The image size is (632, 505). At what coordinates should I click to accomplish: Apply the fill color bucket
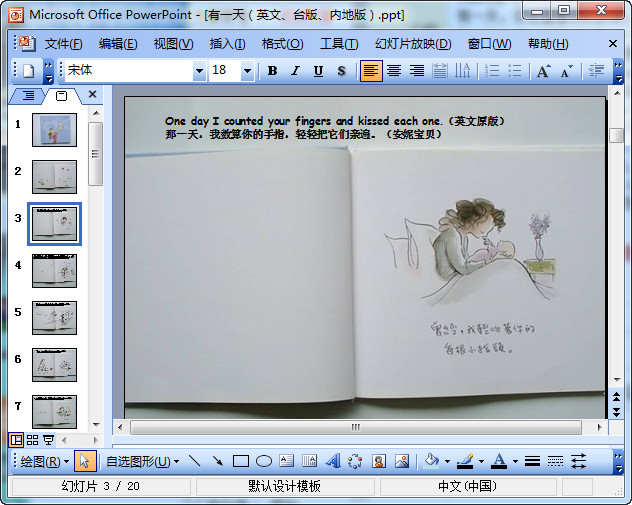pos(431,461)
